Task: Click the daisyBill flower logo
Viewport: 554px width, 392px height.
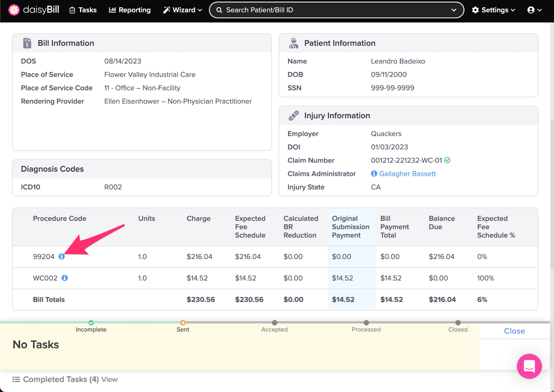Action: pos(14,10)
